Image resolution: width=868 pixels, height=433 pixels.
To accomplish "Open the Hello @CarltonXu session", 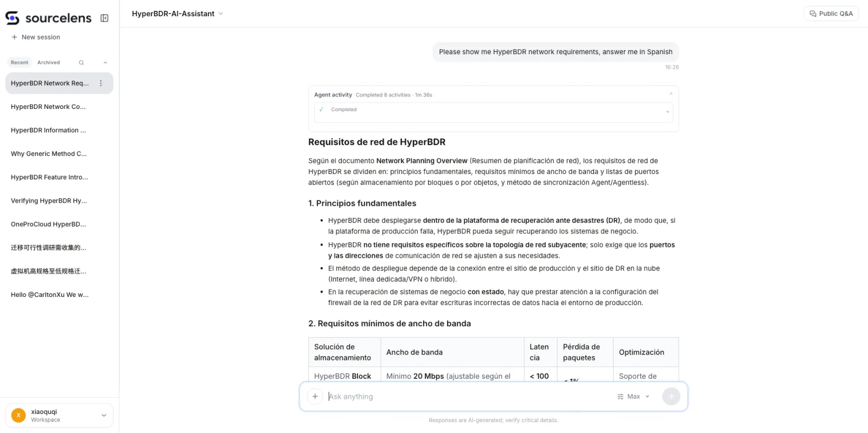I will pos(59,295).
